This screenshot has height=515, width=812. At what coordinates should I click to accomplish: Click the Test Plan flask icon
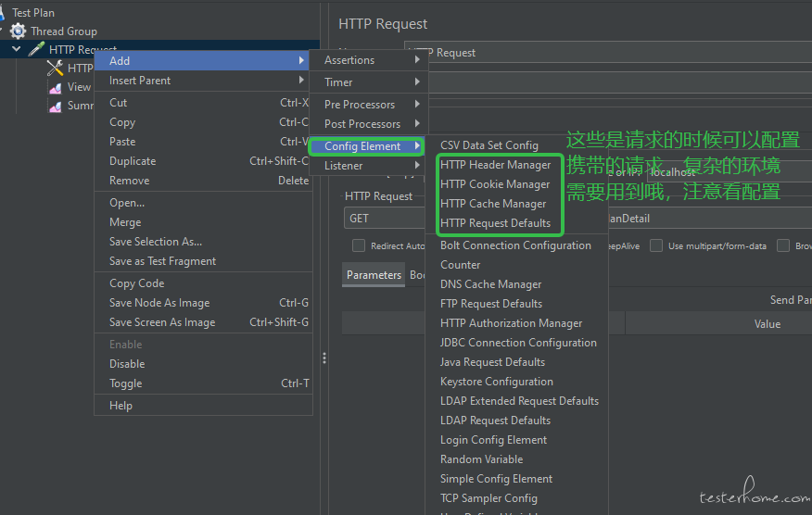pyautogui.click(x=3, y=13)
